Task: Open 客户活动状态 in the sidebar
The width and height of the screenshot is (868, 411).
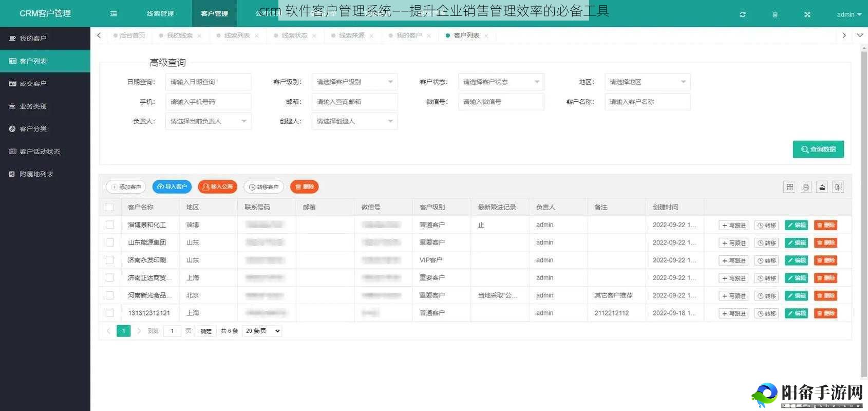Action: click(45, 152)
